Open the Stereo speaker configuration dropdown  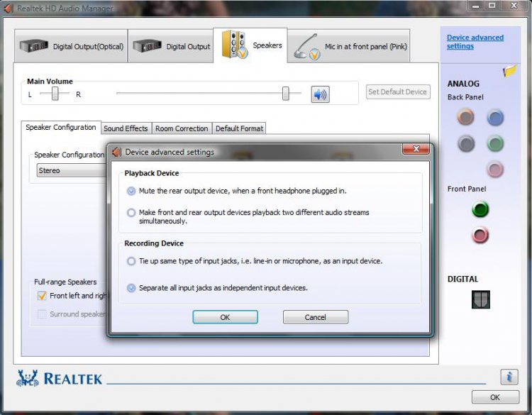72,170
